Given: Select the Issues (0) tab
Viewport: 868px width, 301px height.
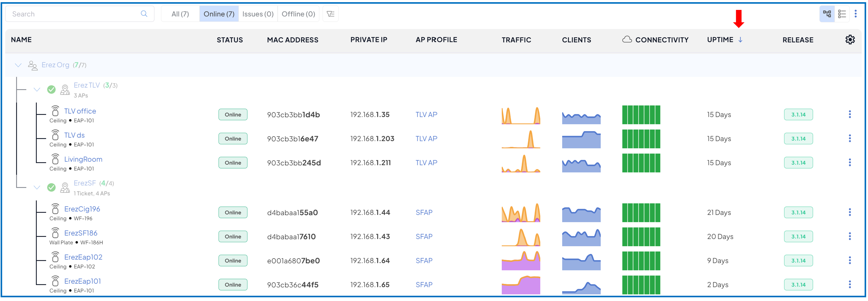Looking at the screenshot, I should tap(258, 14).
